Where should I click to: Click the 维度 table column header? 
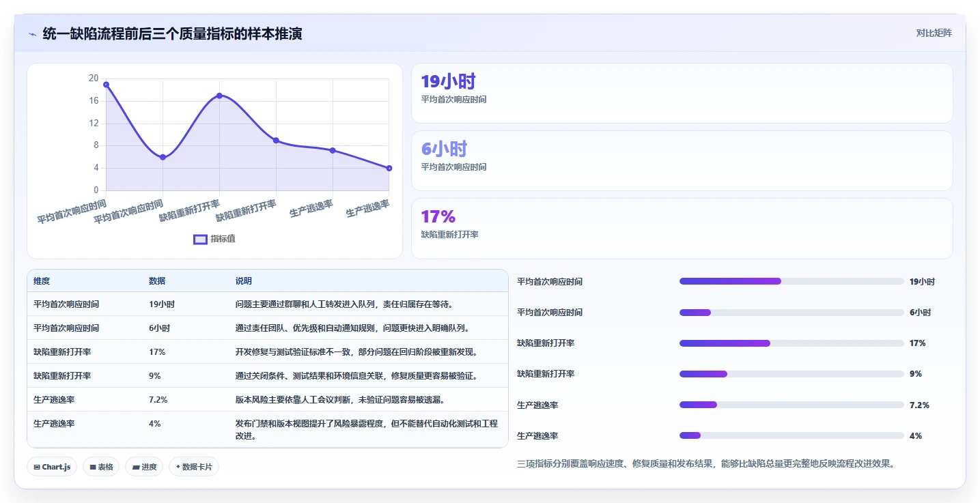click(x=42, y=281)
